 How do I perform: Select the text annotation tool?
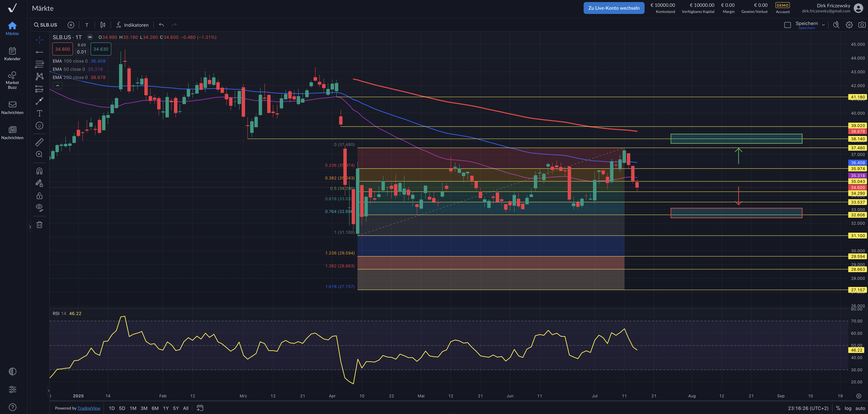pyautogui.click(x=39, y=113)
